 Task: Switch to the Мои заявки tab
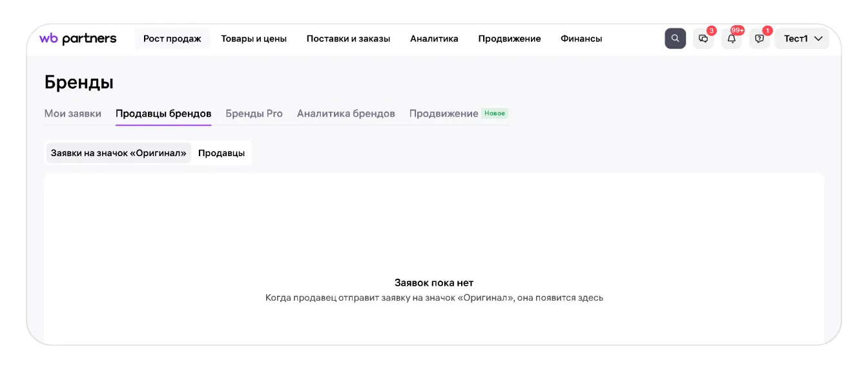point(73,114)
